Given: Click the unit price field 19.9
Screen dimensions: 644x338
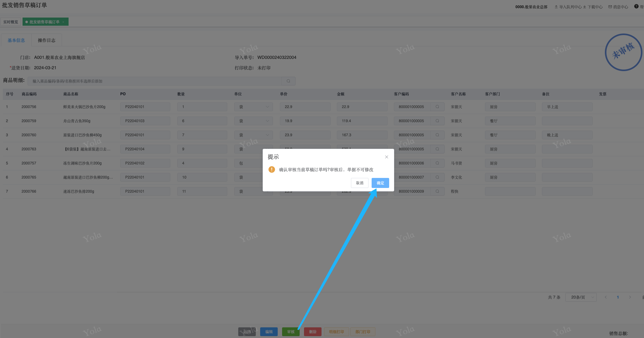Looking at the screenshot, I should pyautogui.click(x=305, y=121).
